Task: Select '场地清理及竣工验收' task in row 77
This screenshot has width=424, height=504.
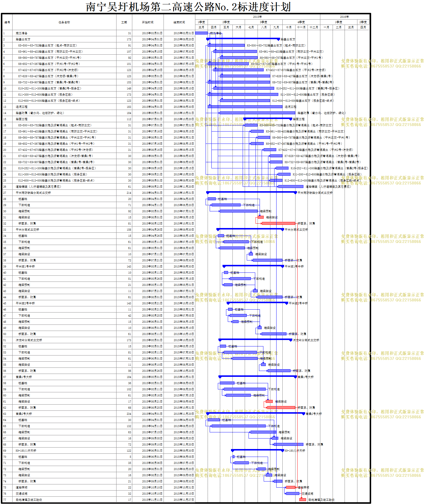Action: click(x=29, y=500)
